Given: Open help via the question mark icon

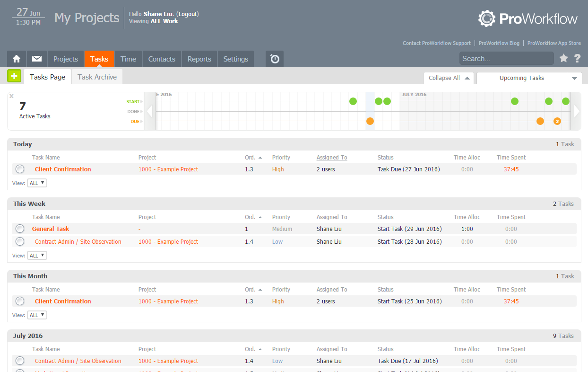Looking at the screenshot, I should pos(577,58).
